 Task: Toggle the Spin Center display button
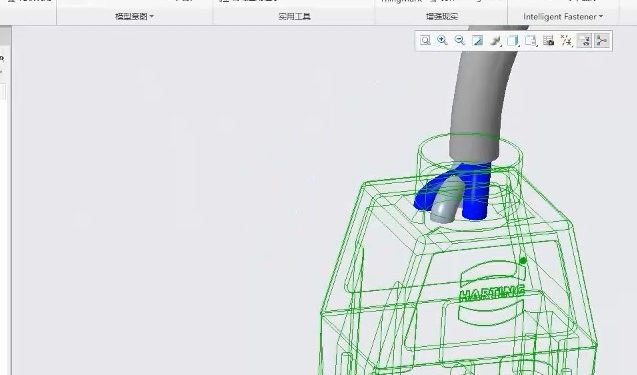[x=602, y=41]
